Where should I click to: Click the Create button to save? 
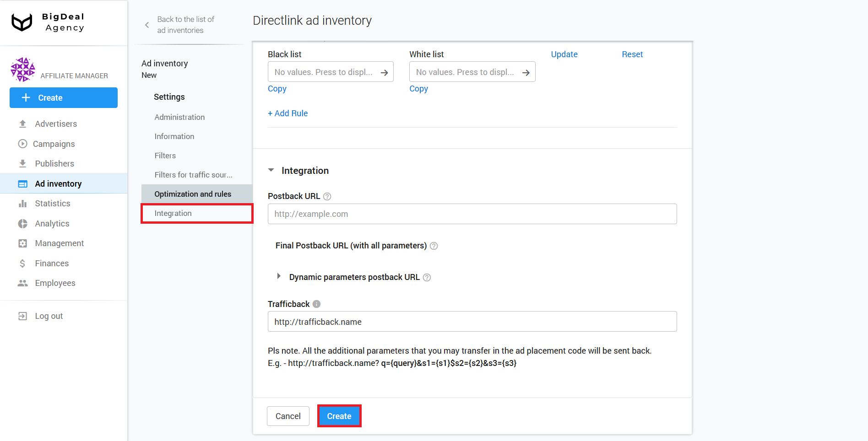[x=339, y=416]
